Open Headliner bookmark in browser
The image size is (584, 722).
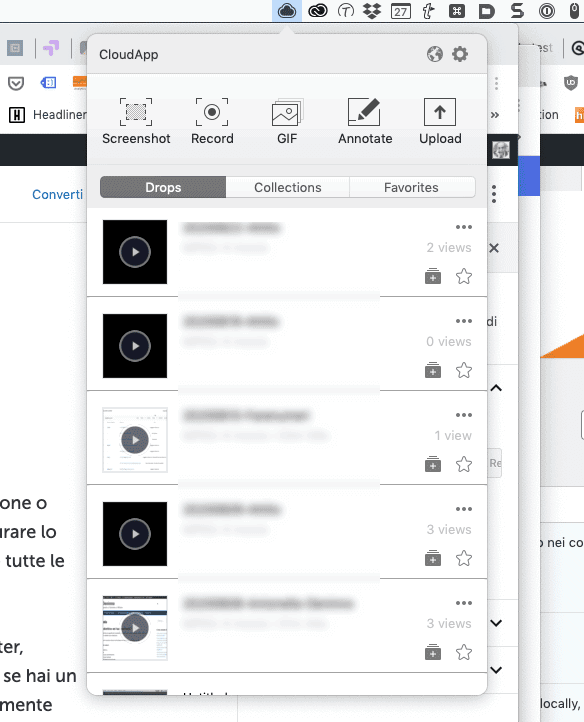click(x=48, y=115)
